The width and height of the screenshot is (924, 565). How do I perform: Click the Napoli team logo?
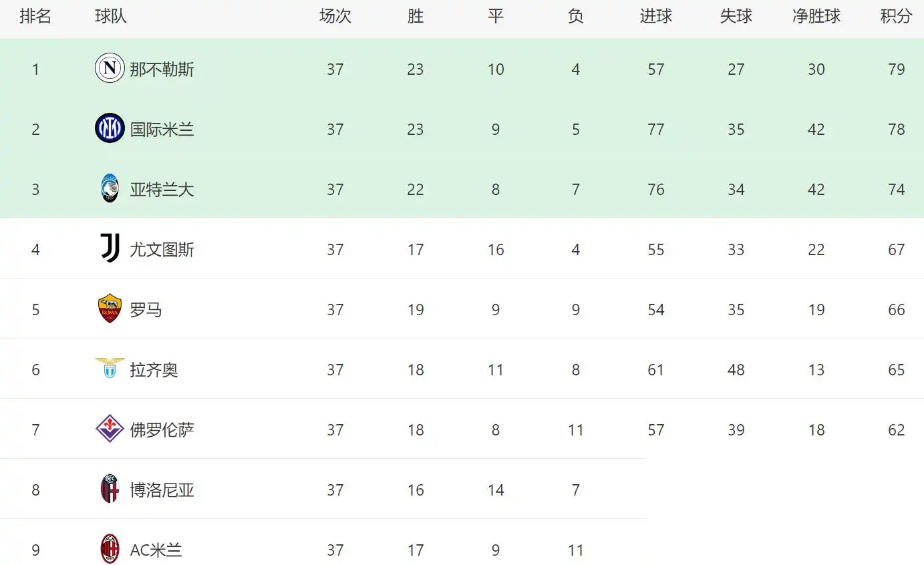click(110, 68)
